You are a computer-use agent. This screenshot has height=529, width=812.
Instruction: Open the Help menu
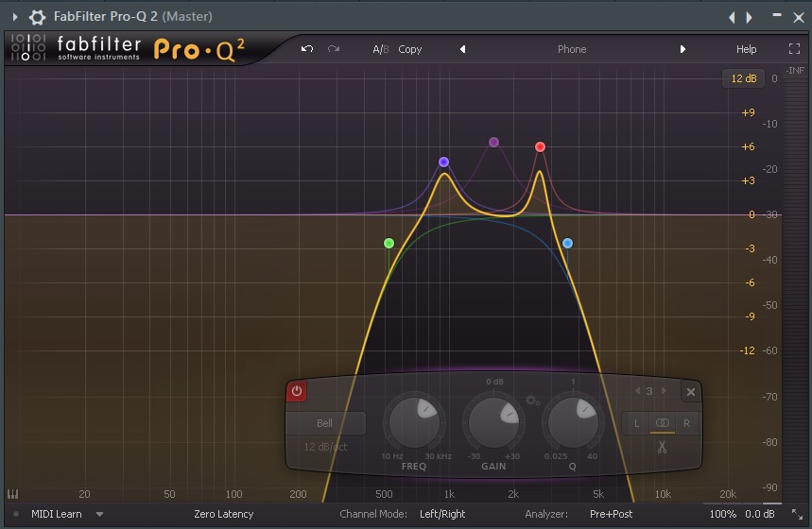click(x=746, y=49)
